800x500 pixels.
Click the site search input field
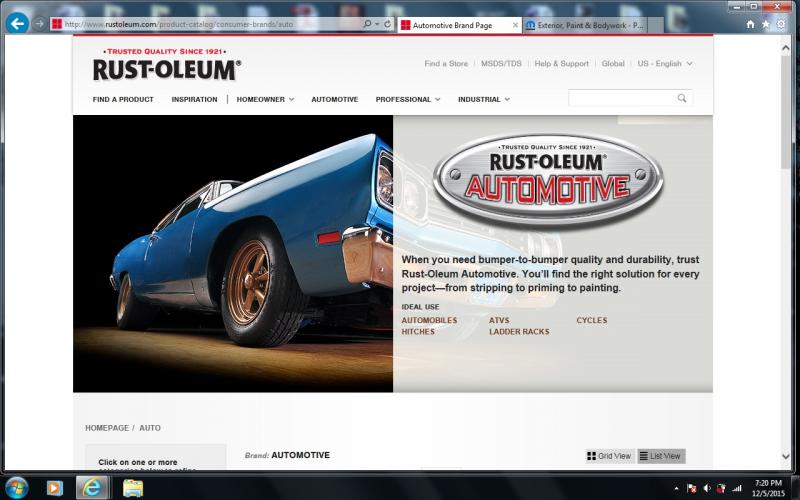(x=622, y=98)
